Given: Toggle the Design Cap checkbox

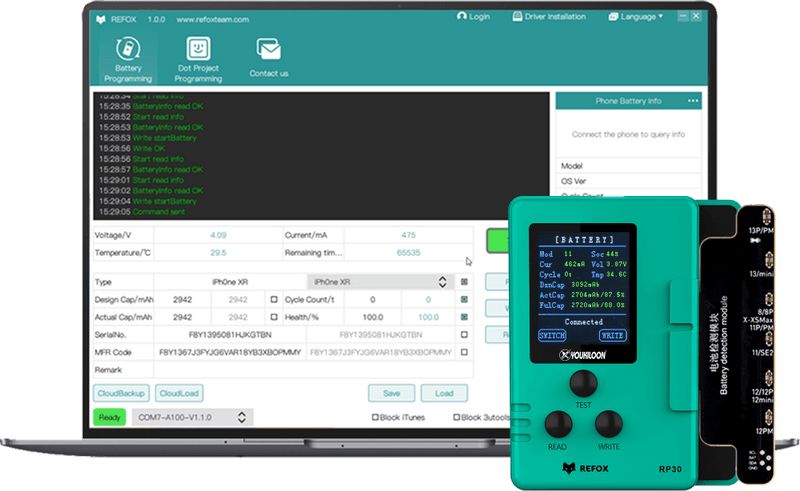Looking at the screenshot, I should pos(274,299).
